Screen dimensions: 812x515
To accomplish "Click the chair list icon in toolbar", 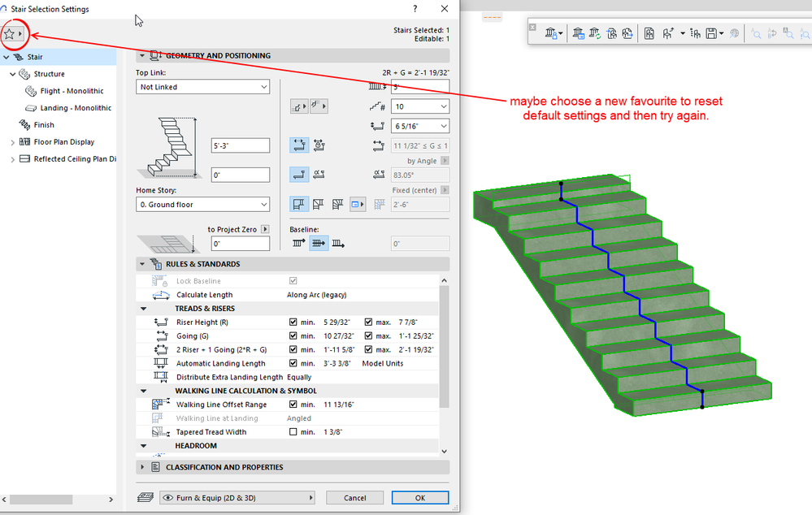I will point(696,33).
